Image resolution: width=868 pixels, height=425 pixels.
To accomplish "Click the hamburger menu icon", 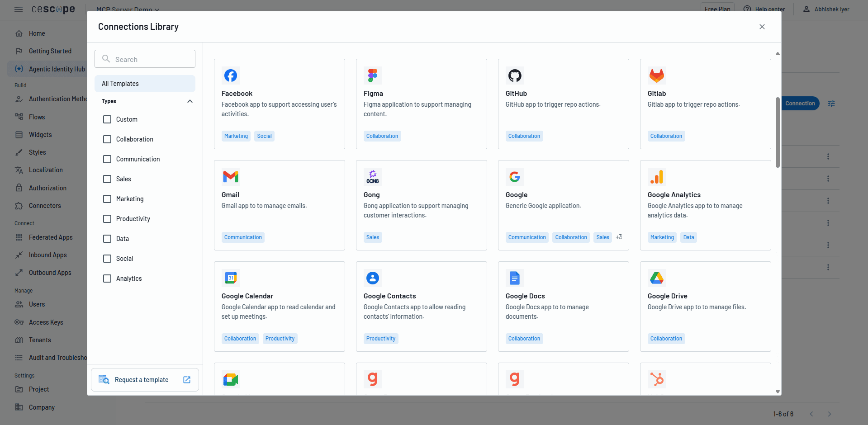I will [19, 9].
